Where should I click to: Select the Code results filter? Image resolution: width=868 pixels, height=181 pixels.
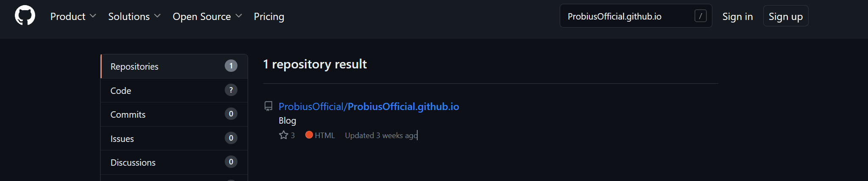(x=121, y=90)
